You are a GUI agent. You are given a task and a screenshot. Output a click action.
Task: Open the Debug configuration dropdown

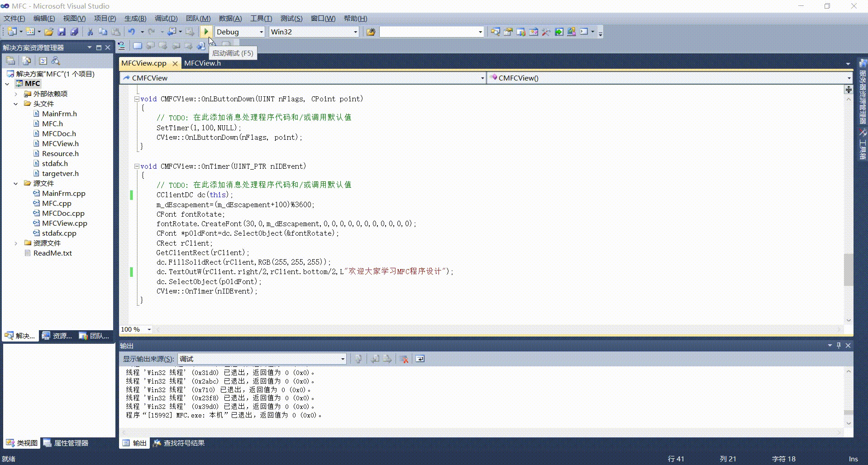tap(261, 32)
